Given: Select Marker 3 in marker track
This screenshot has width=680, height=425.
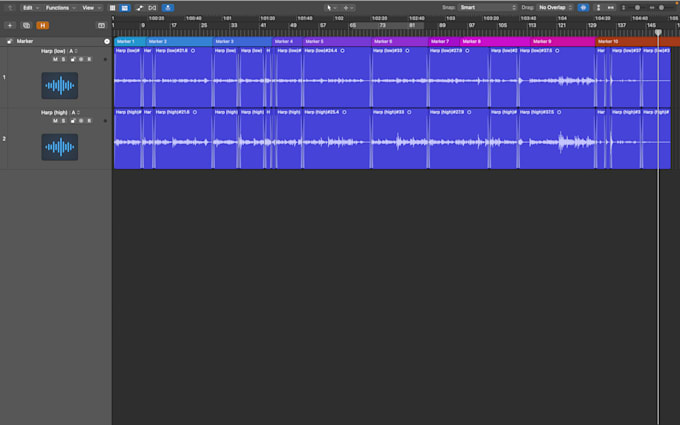Looking at the screenshot, I should point(242,42).
